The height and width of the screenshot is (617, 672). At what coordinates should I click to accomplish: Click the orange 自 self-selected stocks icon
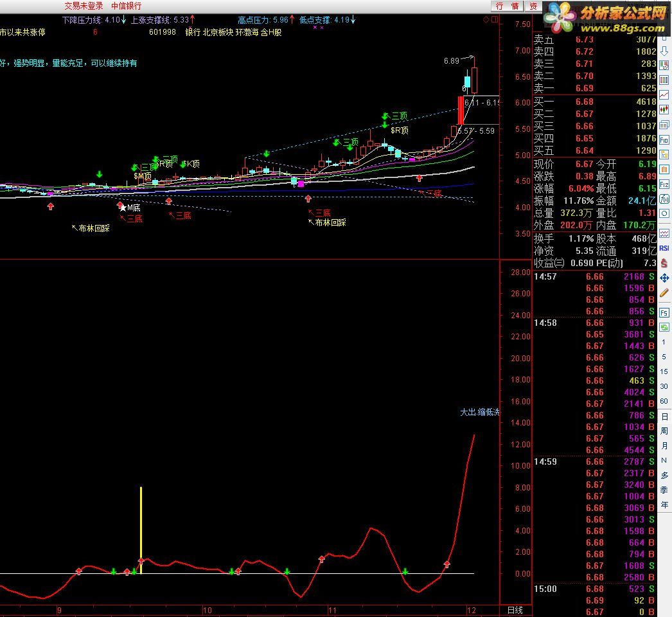[x=664, y=170]
